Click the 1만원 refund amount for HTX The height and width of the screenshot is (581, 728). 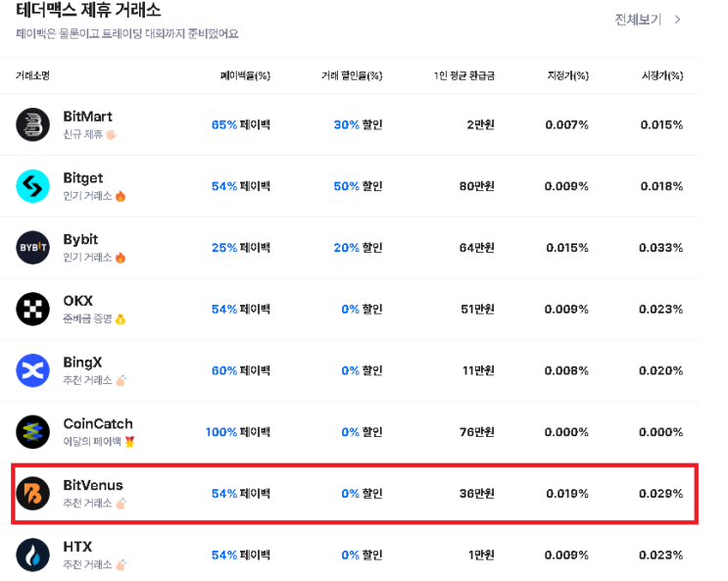click(x=481, y=555)
